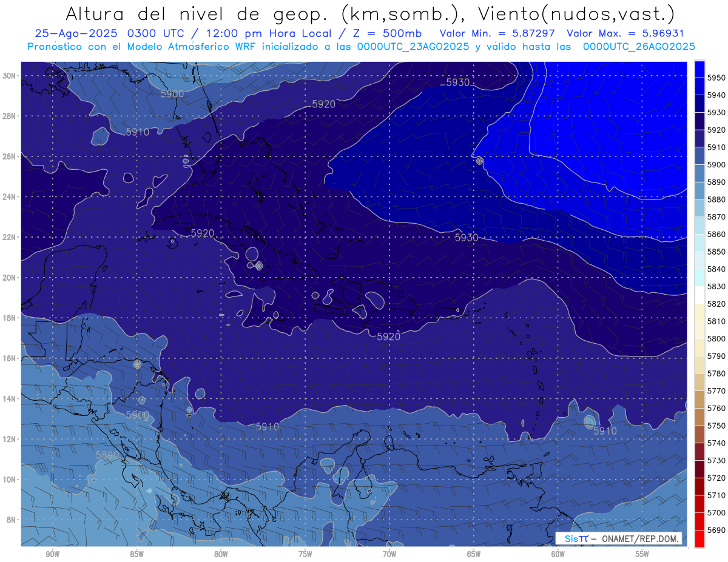Click the 5790 value on the color legend

coord(716,356)
